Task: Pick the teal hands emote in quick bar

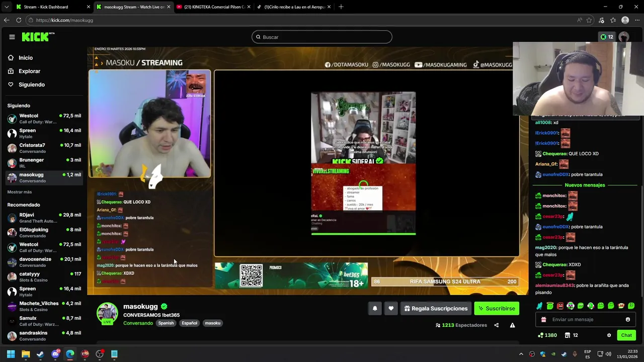Action: pos(540,306)
